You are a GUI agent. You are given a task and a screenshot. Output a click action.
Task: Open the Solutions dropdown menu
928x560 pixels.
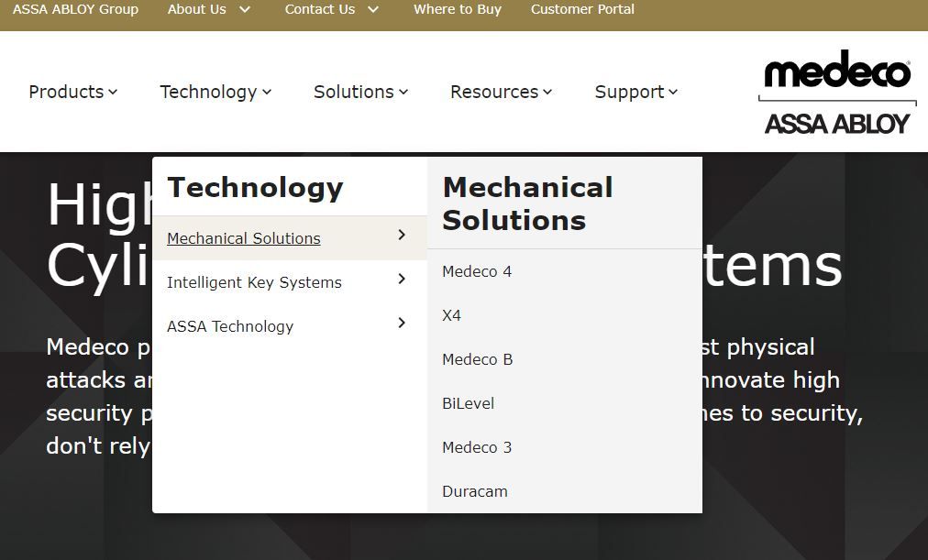(x=360, y=92)
